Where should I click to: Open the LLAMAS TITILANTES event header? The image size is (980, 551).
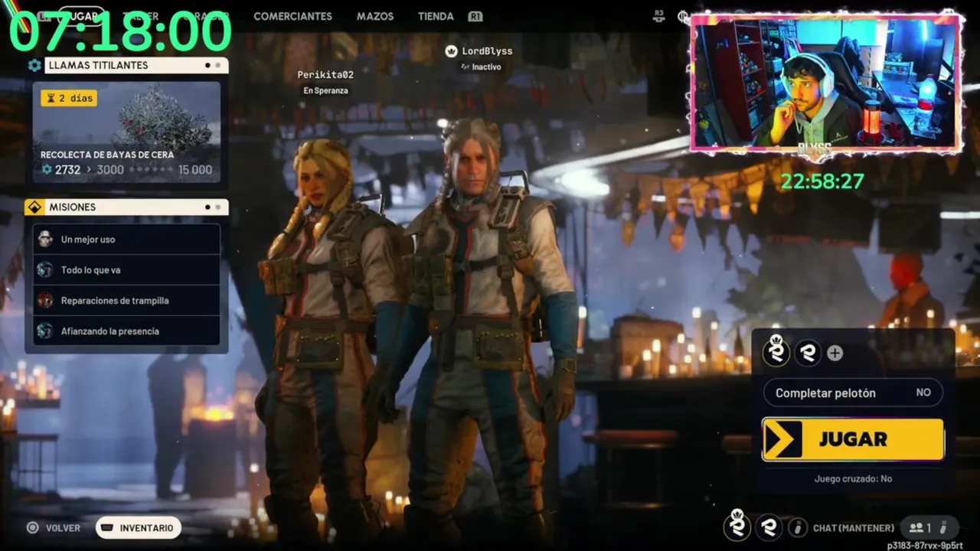(x=136, y=66)
